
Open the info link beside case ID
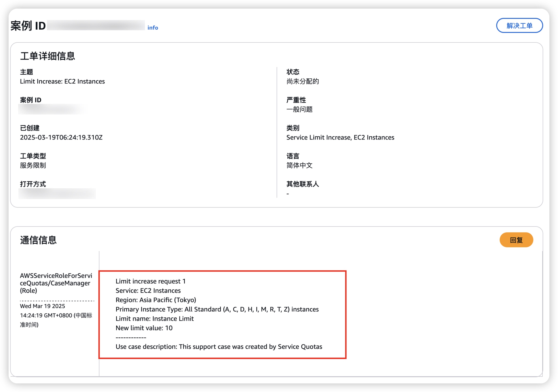click(x=153, y=28)
